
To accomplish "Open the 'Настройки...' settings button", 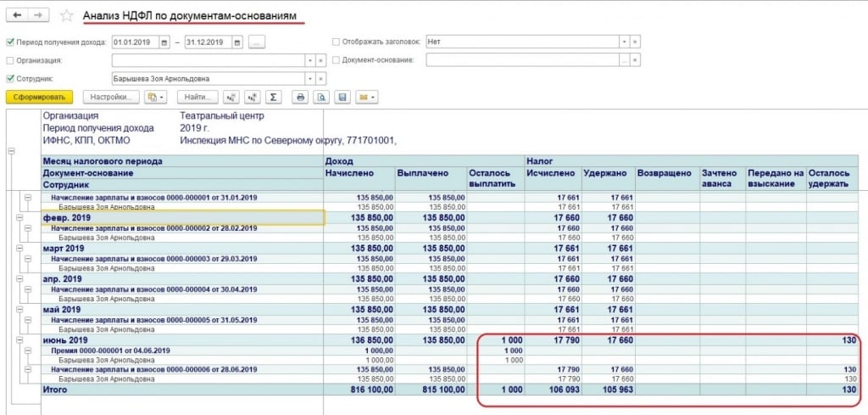I will click(110, 98).
